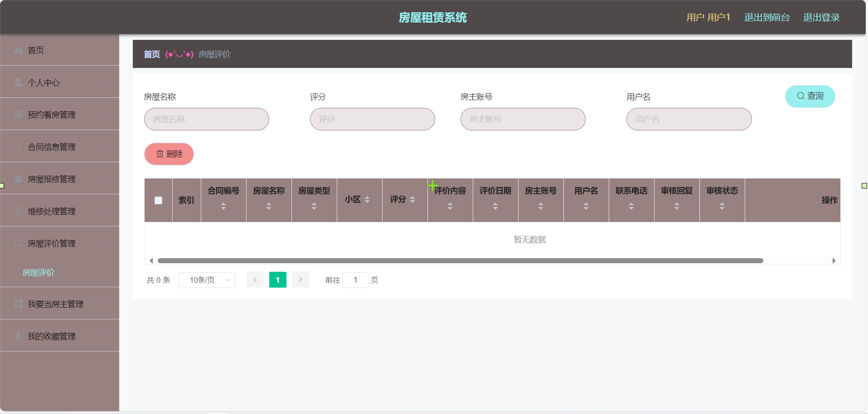Expand the 预约看房管理 menu chevron
868x414 pixels.
click(105, 113)
